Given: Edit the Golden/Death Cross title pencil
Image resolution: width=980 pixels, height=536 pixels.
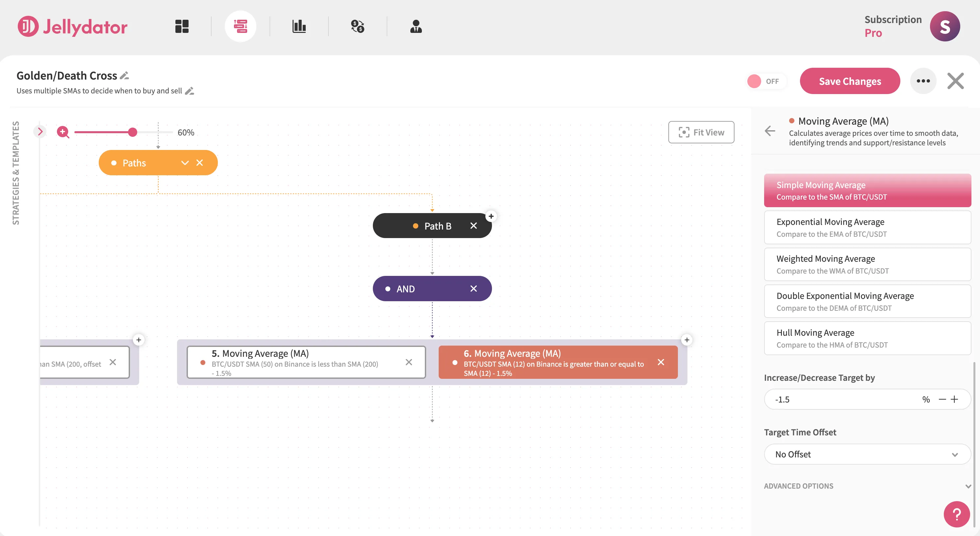Looking at the screenshot, I should tap(124, 76).
